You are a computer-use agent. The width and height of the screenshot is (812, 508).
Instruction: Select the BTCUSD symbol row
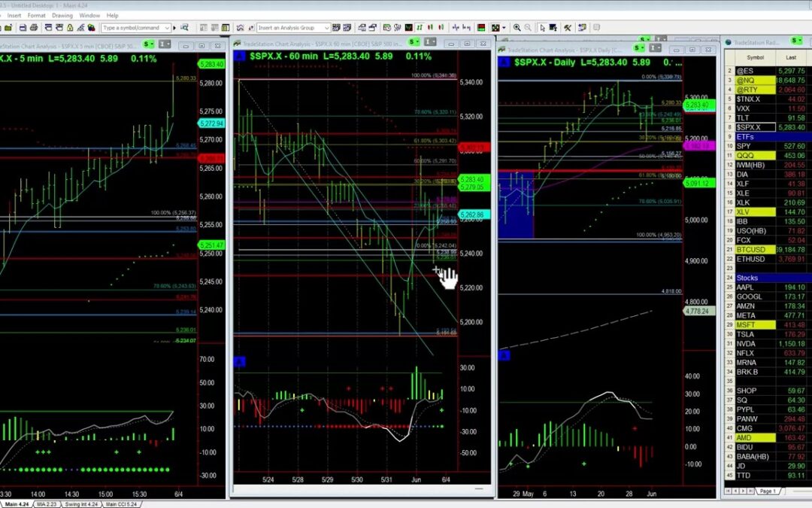tap(768, 249)
